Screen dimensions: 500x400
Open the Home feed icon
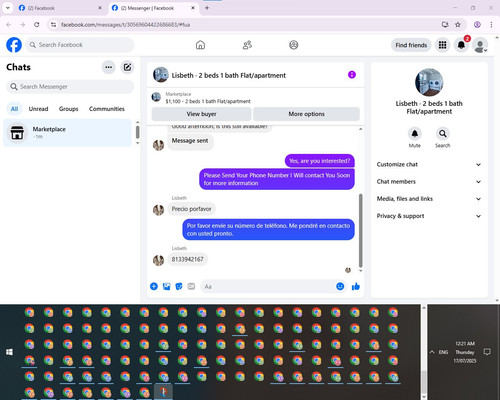point(200,45)
